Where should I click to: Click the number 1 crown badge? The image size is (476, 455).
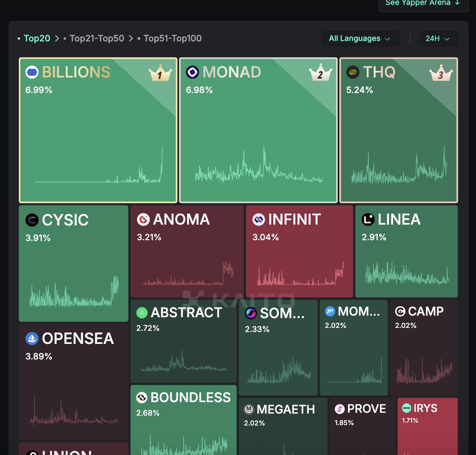point(160,73)
